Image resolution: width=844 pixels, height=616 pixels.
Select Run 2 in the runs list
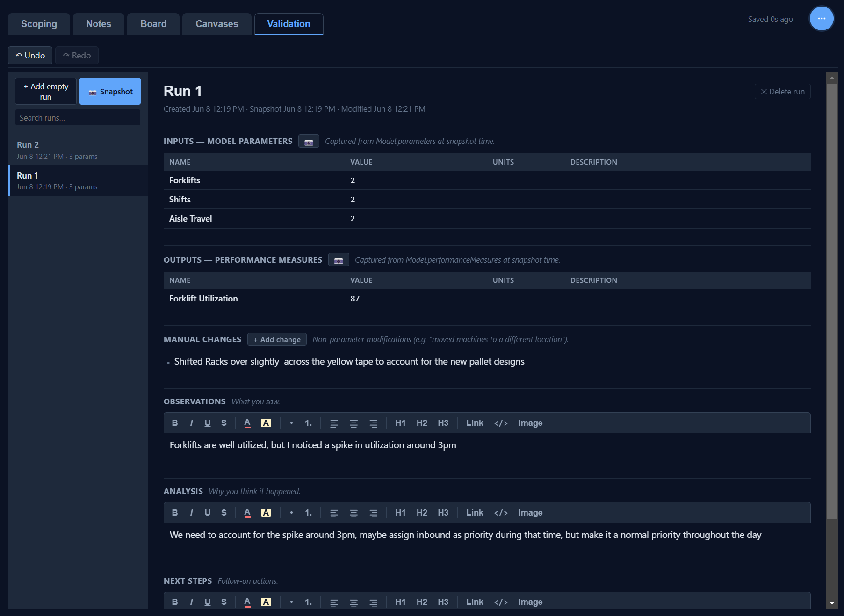point(78,150)
